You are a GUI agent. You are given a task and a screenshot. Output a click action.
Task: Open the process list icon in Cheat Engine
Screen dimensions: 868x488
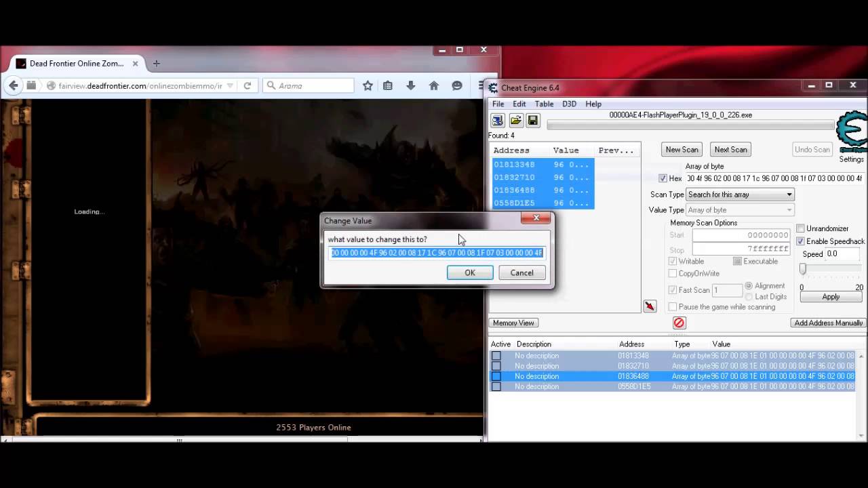(x=498, y=120)
